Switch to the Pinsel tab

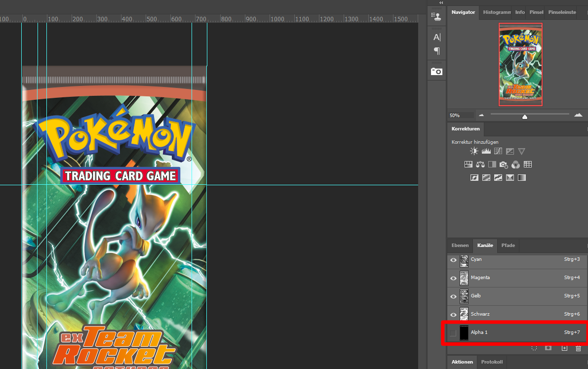click(536, 12)
